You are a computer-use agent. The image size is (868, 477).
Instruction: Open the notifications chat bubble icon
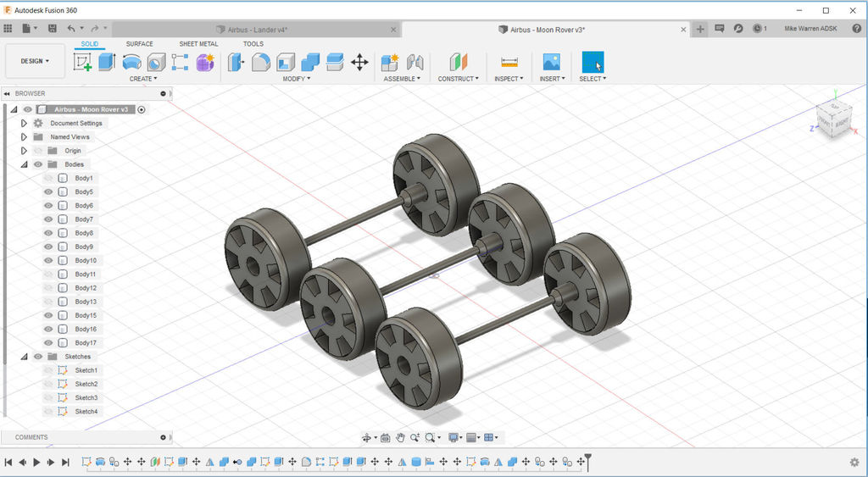[x=720, y=28]
